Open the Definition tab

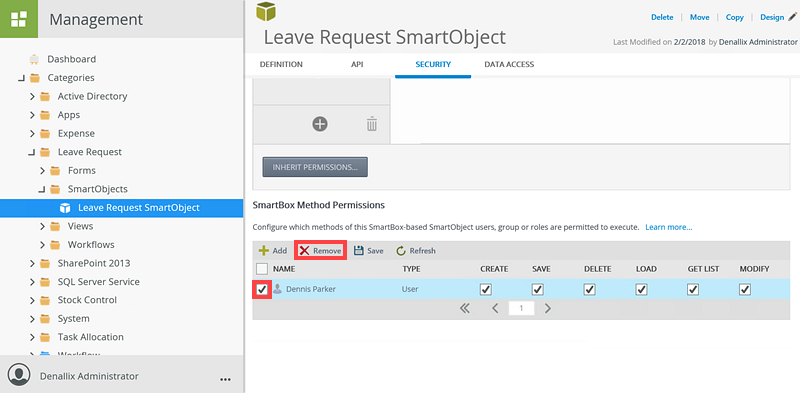[x=281, y=64]
